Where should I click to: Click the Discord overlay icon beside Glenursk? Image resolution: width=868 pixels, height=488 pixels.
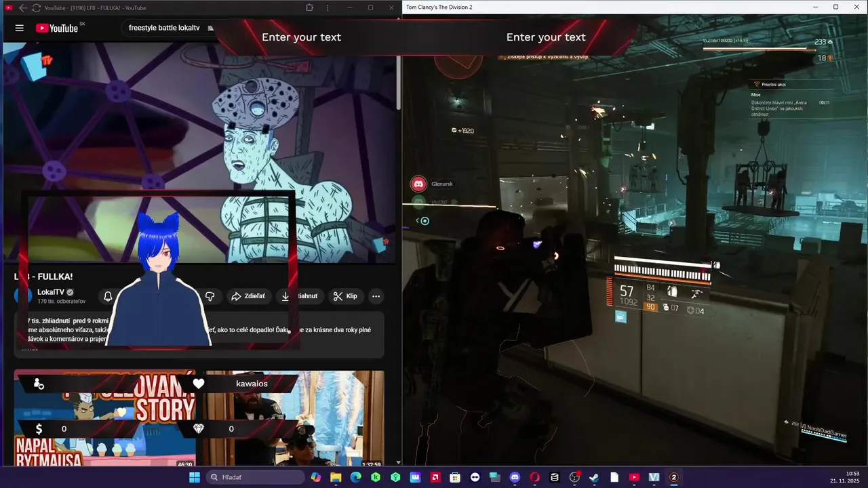[418, 184]
